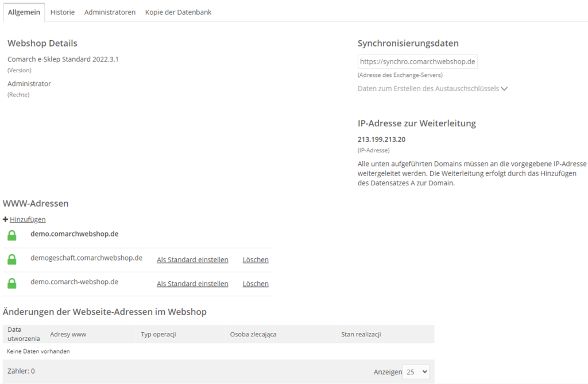Viewport: 588px width, 384px height.
Task: Set demogeschaft.comarchwebshop.de as standard
Action: (x=192, y=259)
